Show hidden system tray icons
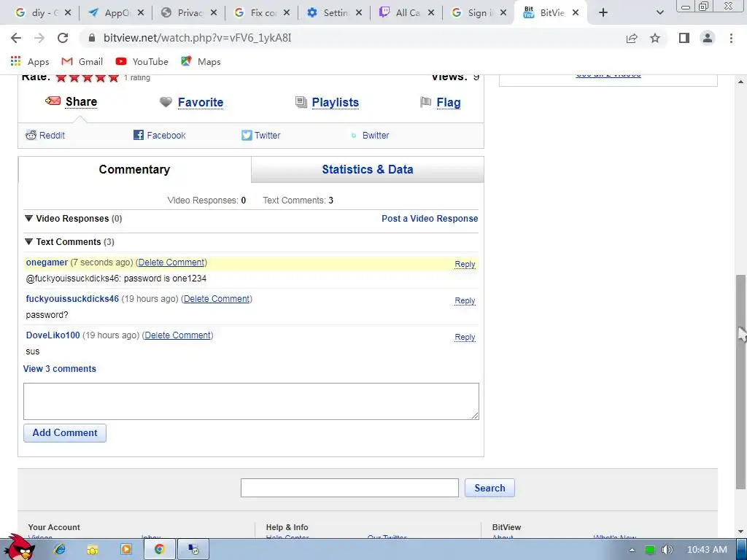The height and width of the screenshot is (560, 747). coord(632,550)
